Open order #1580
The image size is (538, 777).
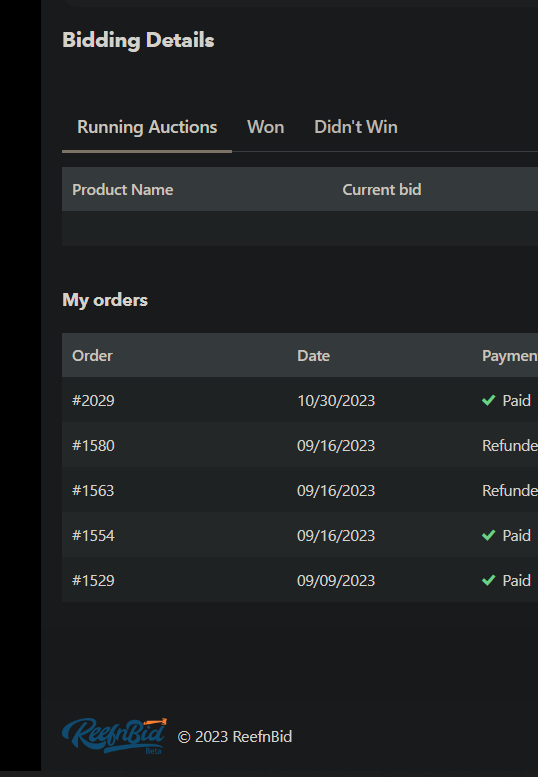click(x=93, y=445)
